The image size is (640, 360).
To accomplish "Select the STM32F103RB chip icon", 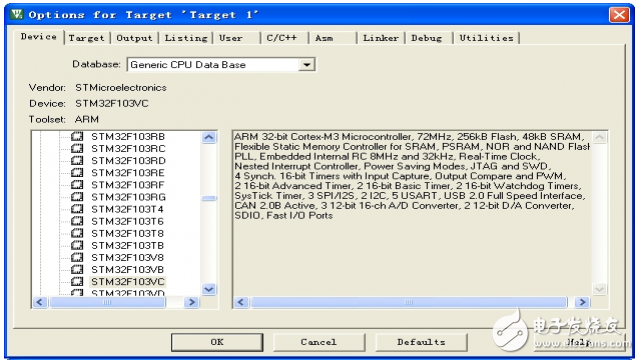I will point(77,136).
